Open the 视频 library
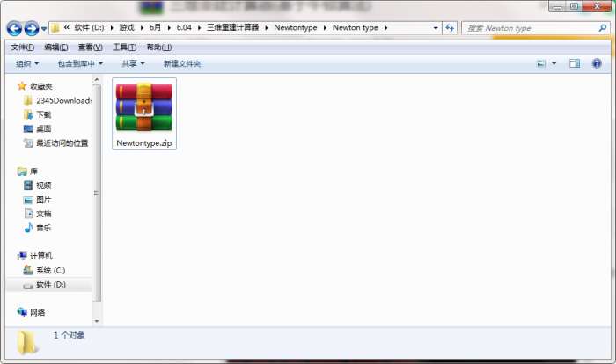The width and height of the screenshot is (616, 364). 44,186
